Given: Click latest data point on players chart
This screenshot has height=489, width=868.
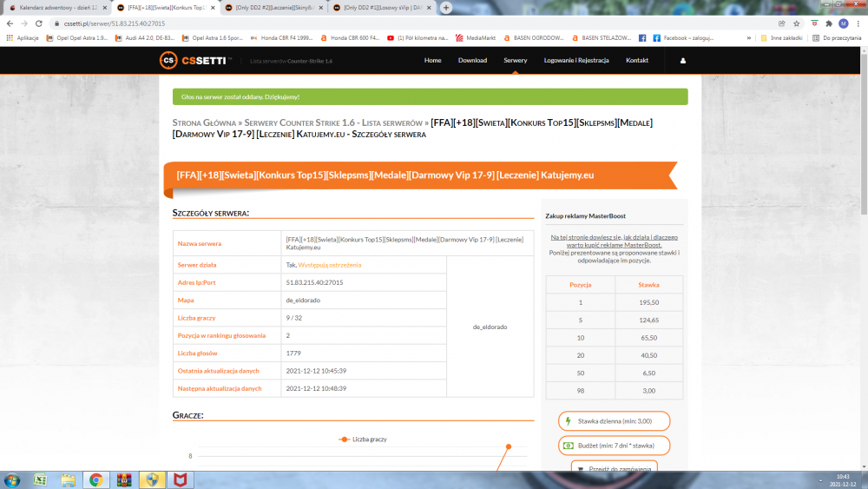Looking at the screenshot, I should (x=508, y=446).
